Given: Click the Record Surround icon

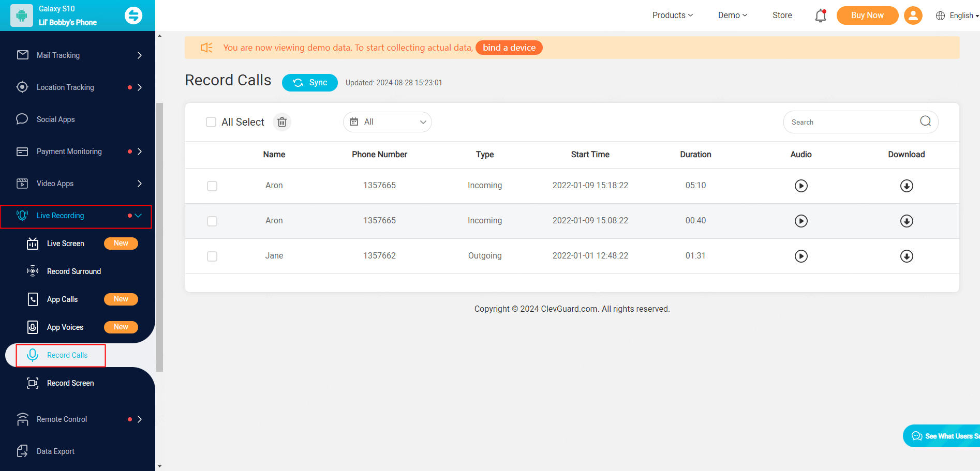Looking at the screenshot, I should 33,271.
